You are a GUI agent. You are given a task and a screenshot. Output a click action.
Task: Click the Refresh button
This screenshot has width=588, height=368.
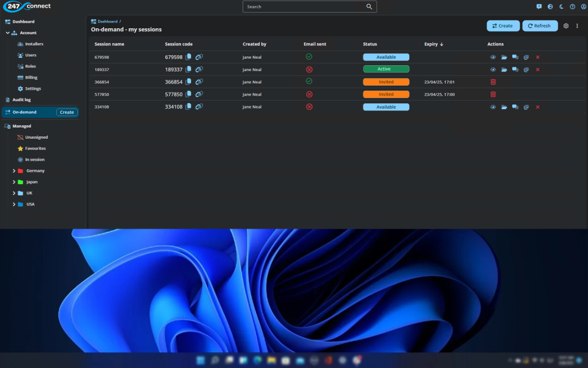pyautogui.click(x=540, y=26)
